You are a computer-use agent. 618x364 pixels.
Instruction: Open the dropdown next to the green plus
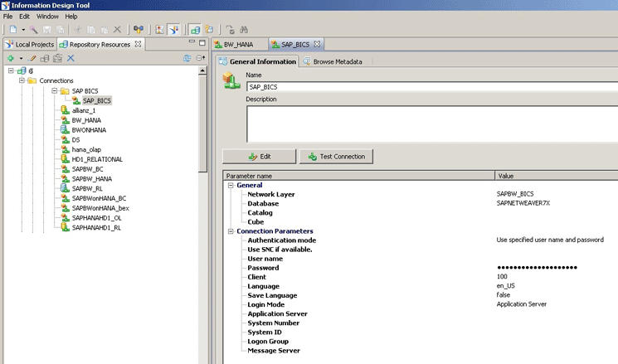pyautogui.click(x=21, y=59)
